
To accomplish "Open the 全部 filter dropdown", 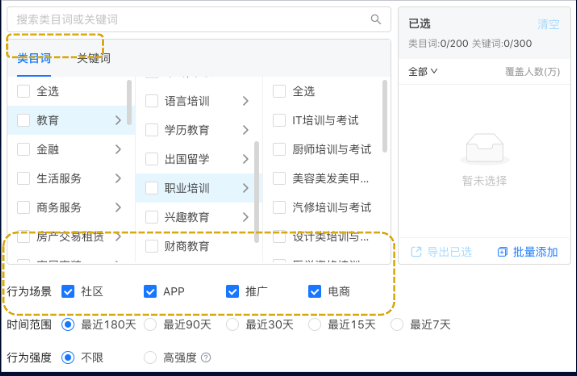I will (423, 71).
